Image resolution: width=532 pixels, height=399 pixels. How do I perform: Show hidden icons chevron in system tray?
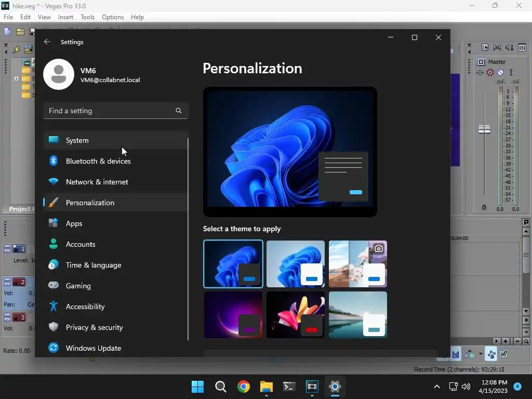pos(437,387)
